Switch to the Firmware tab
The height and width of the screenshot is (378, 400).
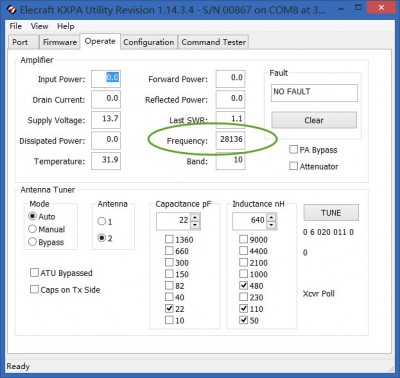[x=60, y=42]
